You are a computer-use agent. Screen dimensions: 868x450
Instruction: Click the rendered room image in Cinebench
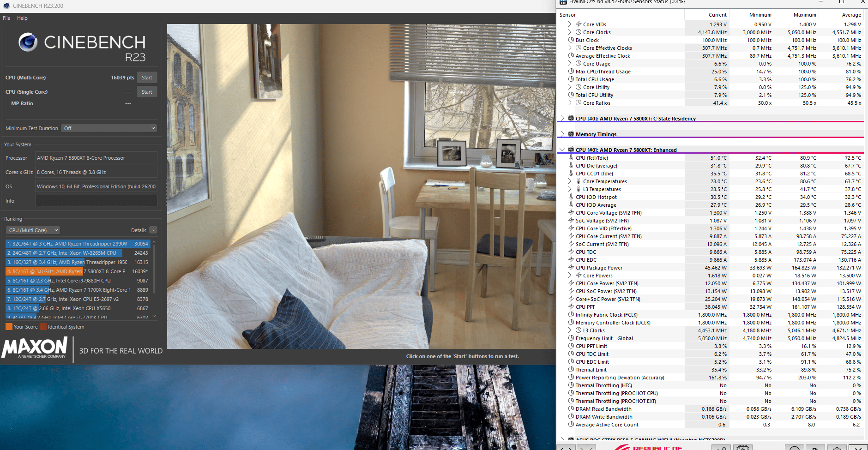(x=362, y=186)
